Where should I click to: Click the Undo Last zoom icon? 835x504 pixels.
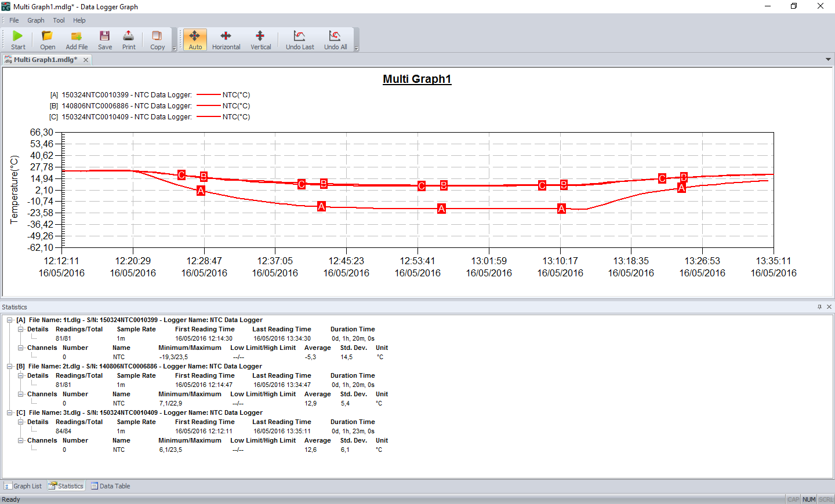point(300,39)
